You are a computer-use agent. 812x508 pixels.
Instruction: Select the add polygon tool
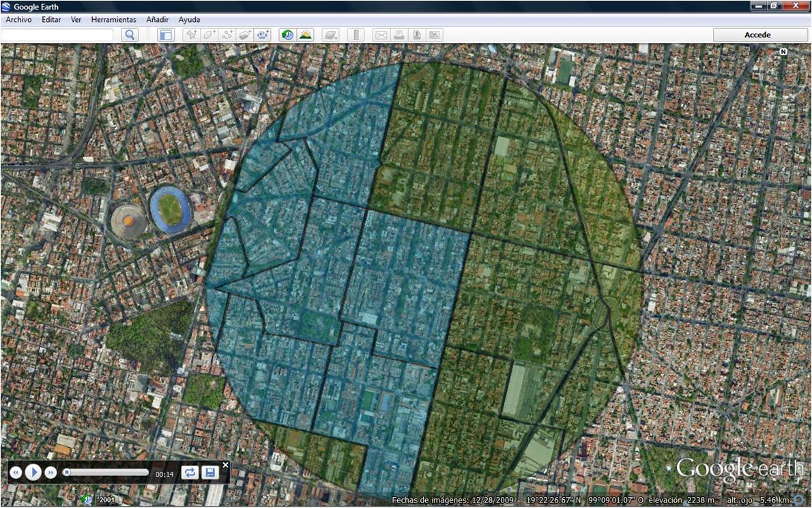[209, 35]
